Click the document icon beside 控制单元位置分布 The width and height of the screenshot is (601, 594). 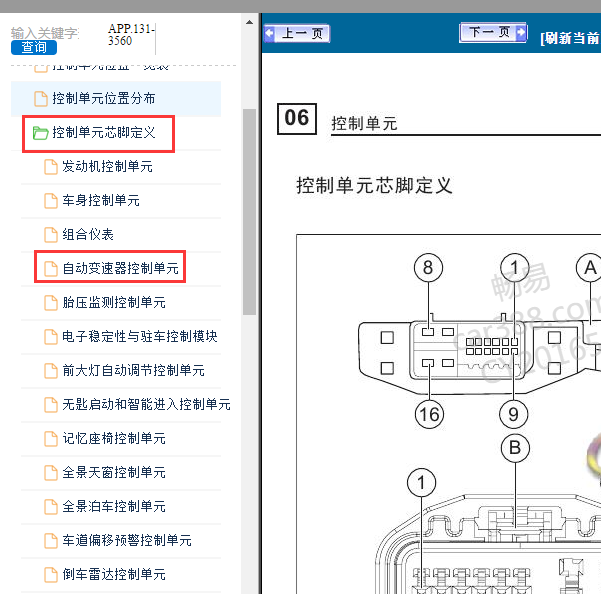41,99
